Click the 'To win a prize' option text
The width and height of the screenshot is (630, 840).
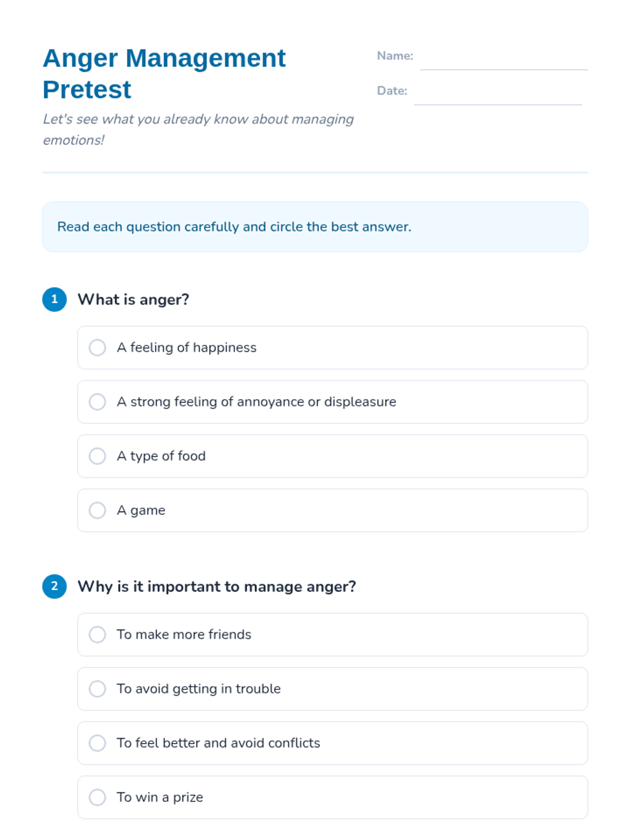pyautogui.click(x=160, y=797)
